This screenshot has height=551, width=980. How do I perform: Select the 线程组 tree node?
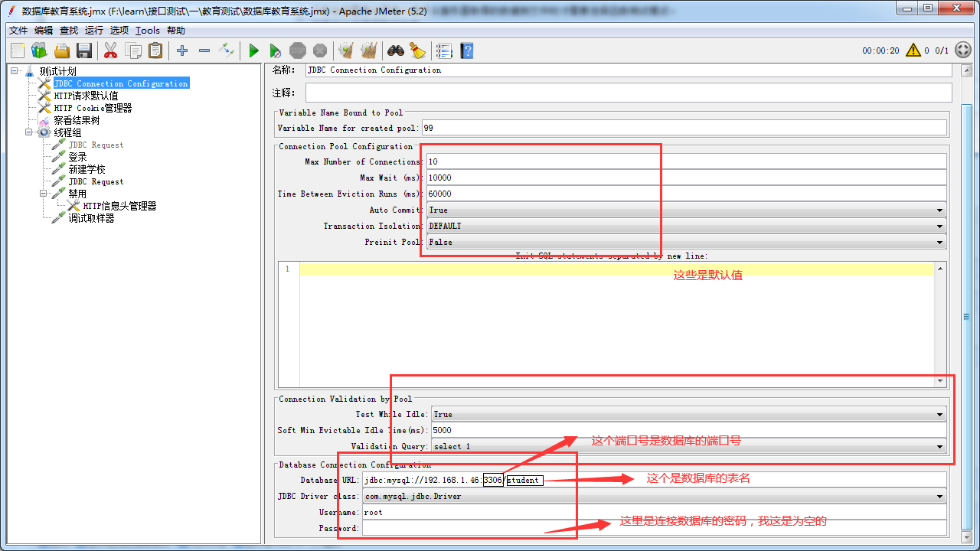[67, 132]
